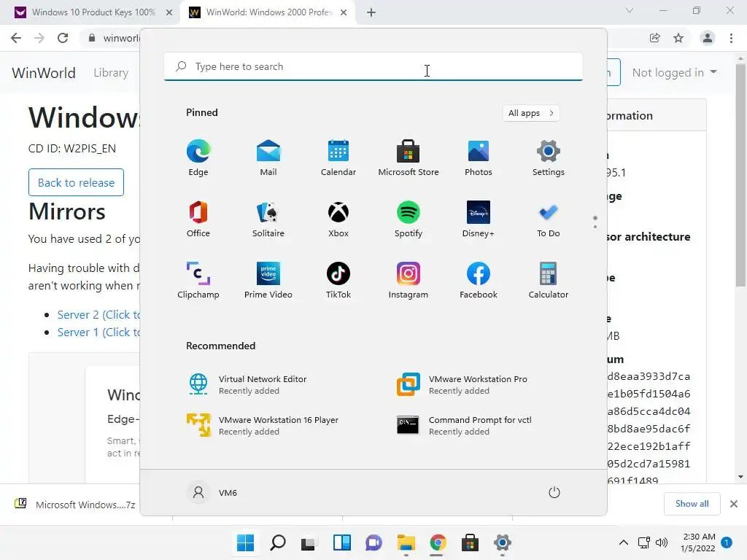The image size is (747, 560).
Task: Launch the Facebook app
Action: [x=479, y=280]
